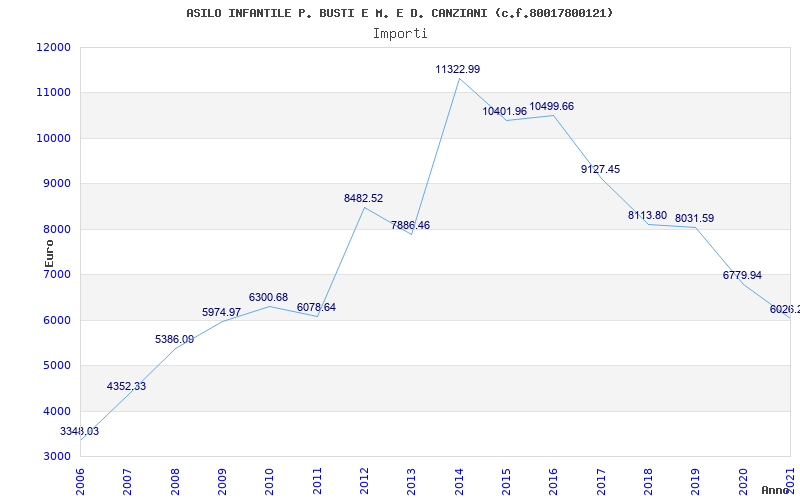Select data label 8031.59
The height and width of the screenshot is (500, 800).
694,218
